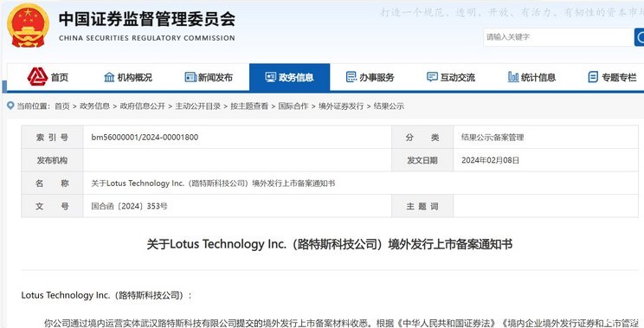Open 结果公示 breadcrumb link
The width and height of the screenshot is (644, 328).
tap(389, 106)
